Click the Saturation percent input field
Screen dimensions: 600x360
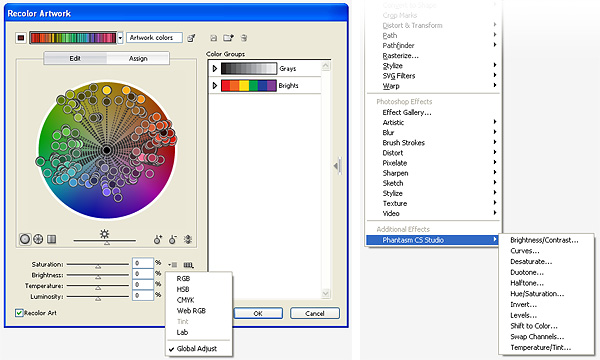(143, 263)
